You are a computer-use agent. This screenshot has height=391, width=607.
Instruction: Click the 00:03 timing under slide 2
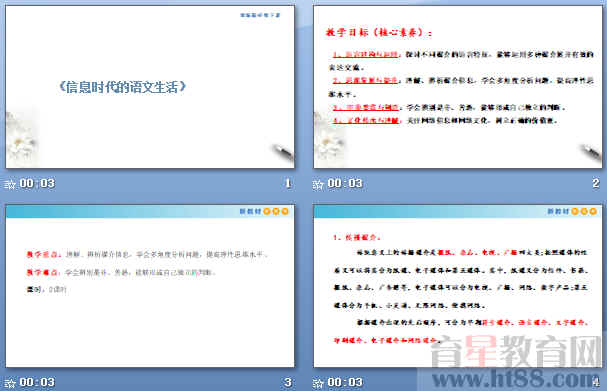coord(345,183)
